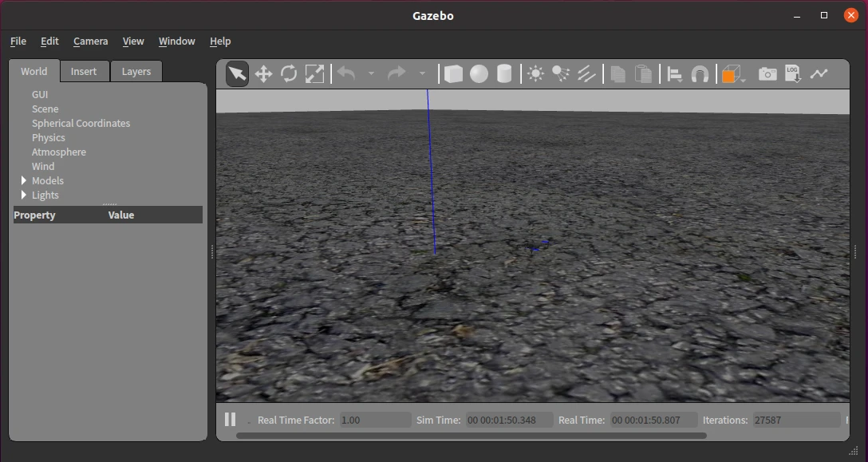Click the copy icon in toolbar
Screen dimensions: 868x462
coord(617,73)
